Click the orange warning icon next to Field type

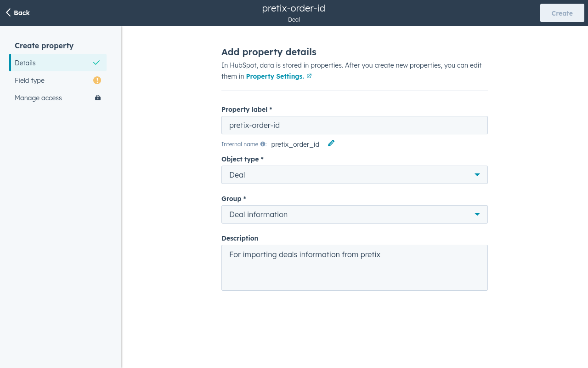(97, 80)
